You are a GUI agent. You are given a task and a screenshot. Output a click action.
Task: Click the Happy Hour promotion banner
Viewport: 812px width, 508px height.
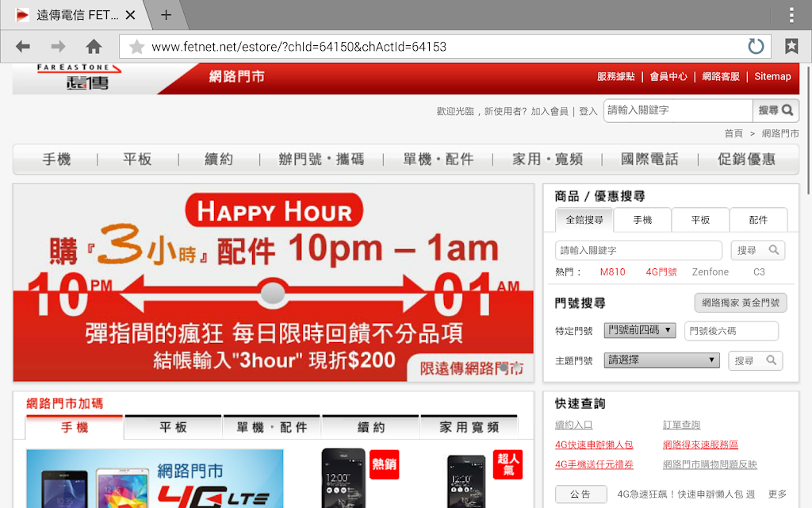click(274, 283)
